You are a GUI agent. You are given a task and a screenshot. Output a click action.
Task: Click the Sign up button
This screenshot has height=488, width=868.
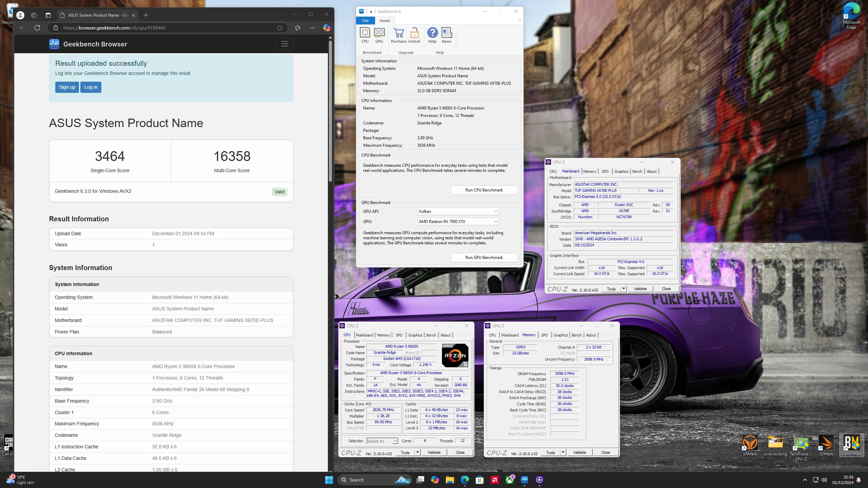coord(67,87)
